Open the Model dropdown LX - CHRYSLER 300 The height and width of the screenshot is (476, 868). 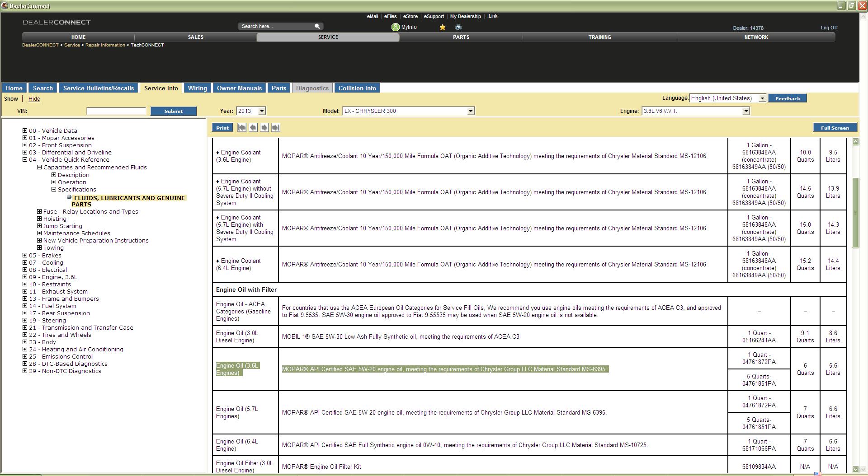click(x=408, y=111)
